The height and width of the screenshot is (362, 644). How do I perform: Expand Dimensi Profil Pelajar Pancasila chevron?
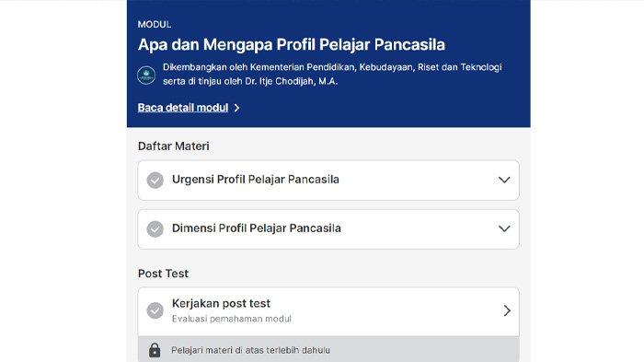[504, 228]
